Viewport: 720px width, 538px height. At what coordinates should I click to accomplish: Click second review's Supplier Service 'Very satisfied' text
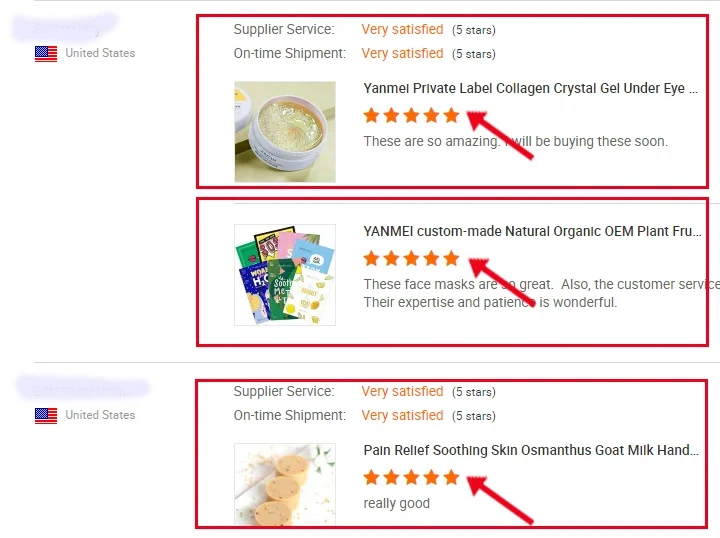pyautogui.click(x=402, y=392)
